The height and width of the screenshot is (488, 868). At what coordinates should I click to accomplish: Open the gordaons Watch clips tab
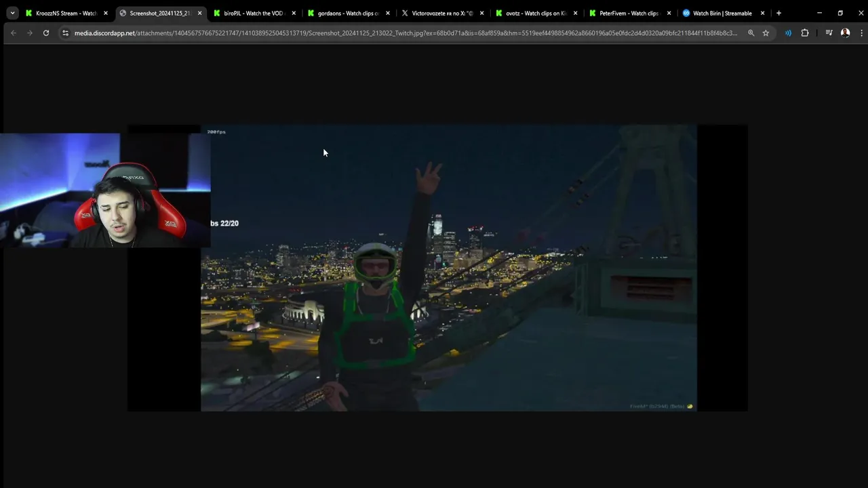[x=349, y=13]
